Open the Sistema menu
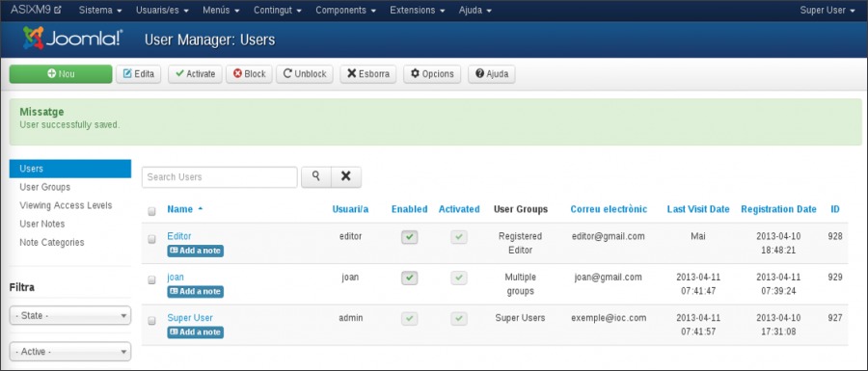This screenshot has width=868, height=371. (x=100, y=10)
